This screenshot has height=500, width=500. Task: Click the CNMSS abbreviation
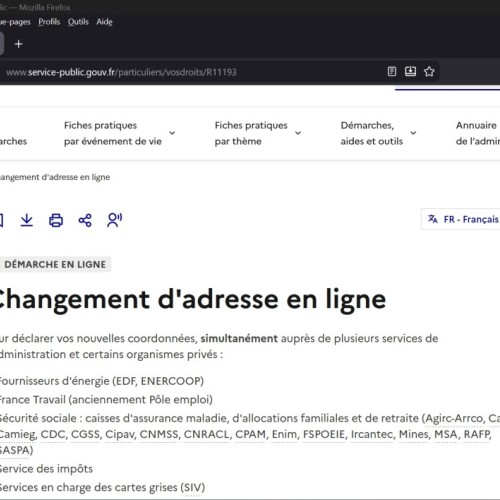[159, 434]
